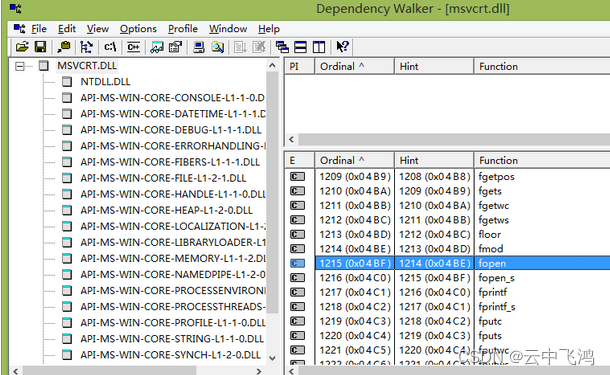Screen dimensions: 610x375
Task: Open the Help menu
Action: click(x=269, y=29)
